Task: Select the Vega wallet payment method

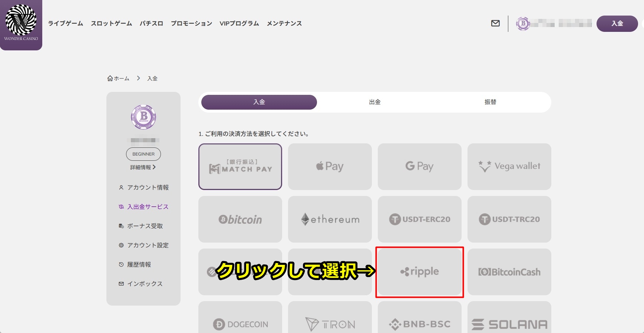Action: click(x=509, y=167)
